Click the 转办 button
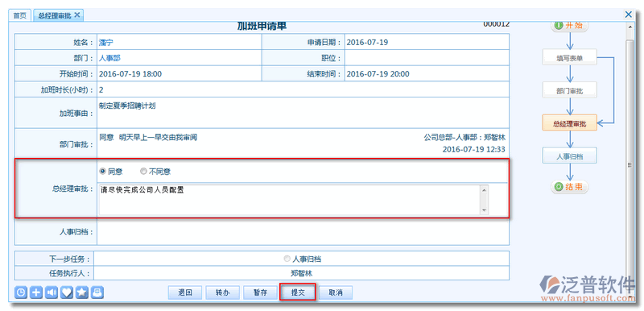 pyautogui.click(x=223, y=292)
